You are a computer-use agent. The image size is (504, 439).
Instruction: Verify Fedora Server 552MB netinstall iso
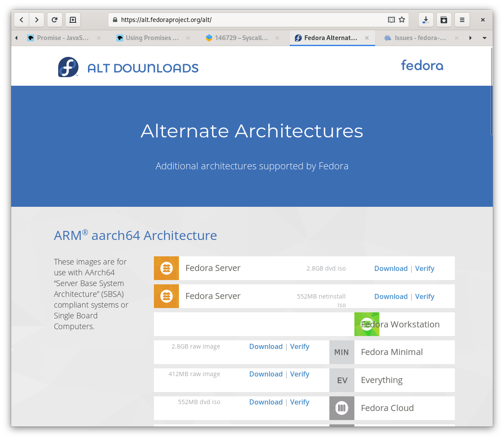[x=425, y=296]
